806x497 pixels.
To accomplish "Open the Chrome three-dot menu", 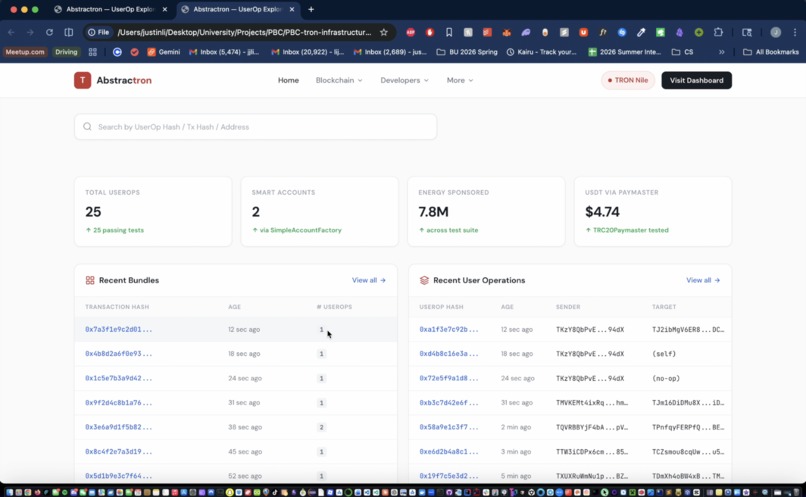I will pyautogui.click(x=795, y=32).
